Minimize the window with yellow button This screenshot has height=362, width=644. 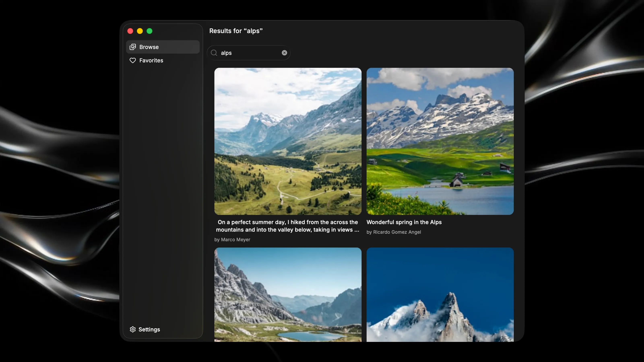140,31
